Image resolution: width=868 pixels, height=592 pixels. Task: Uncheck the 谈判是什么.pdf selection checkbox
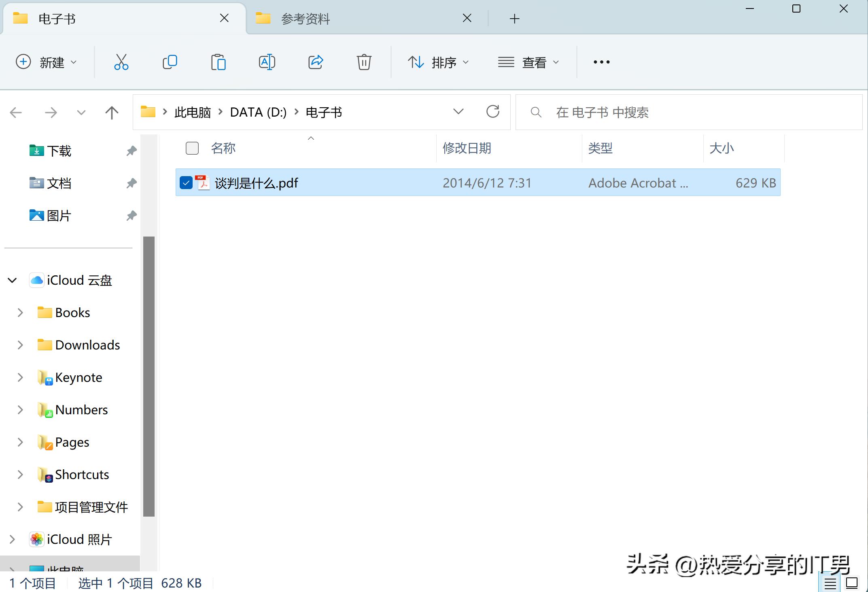pyautogui.click(x=186, y=183)
